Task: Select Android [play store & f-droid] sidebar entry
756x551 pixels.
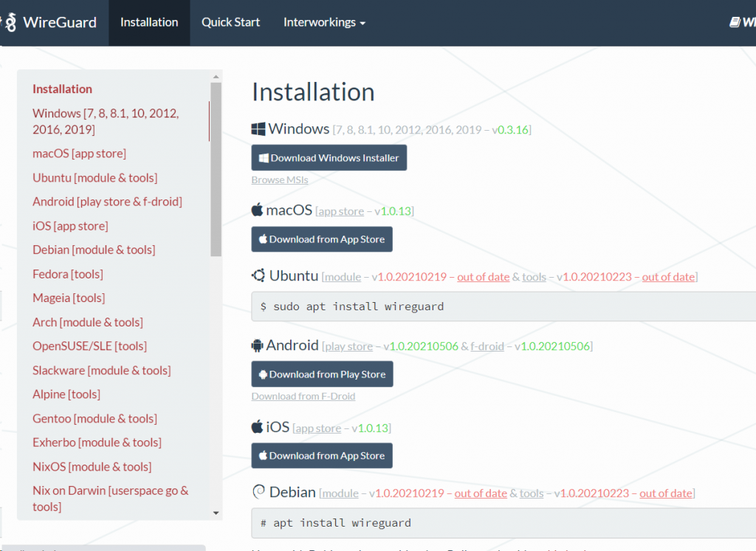Action: click(107, 202)
